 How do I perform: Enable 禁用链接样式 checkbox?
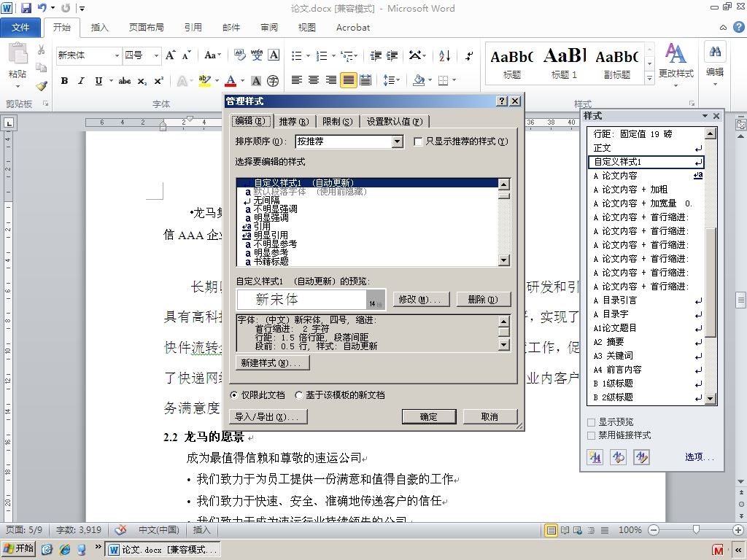point(591,435)
